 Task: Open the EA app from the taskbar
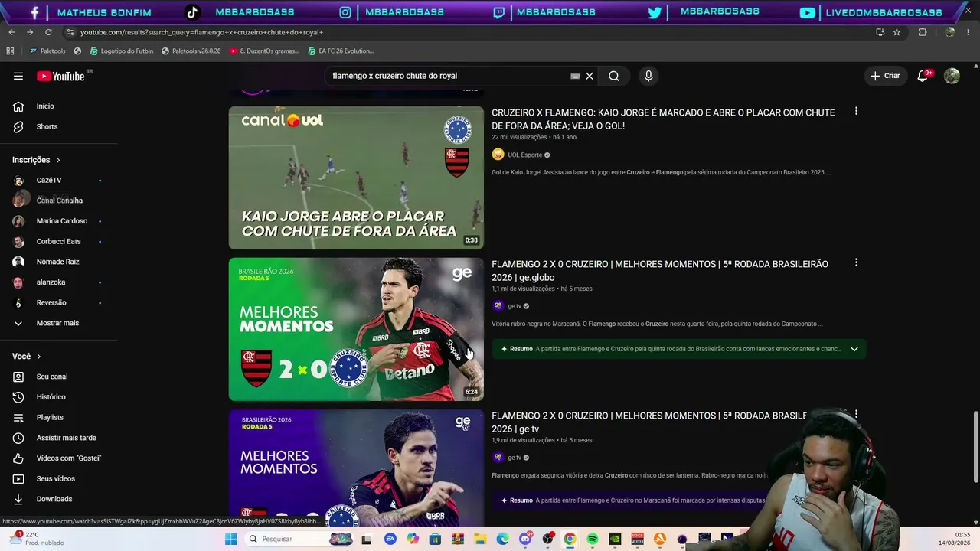[390, 540]
